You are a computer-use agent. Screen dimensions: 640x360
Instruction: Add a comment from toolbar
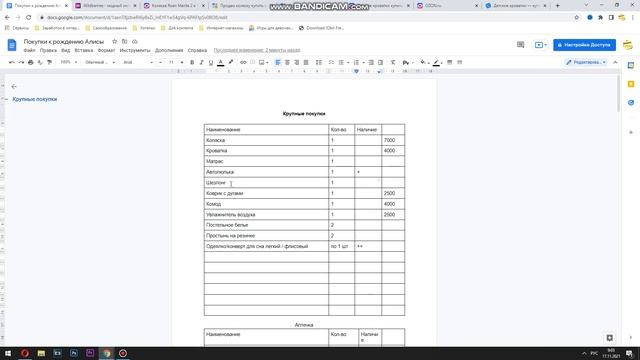pos(253,62)
